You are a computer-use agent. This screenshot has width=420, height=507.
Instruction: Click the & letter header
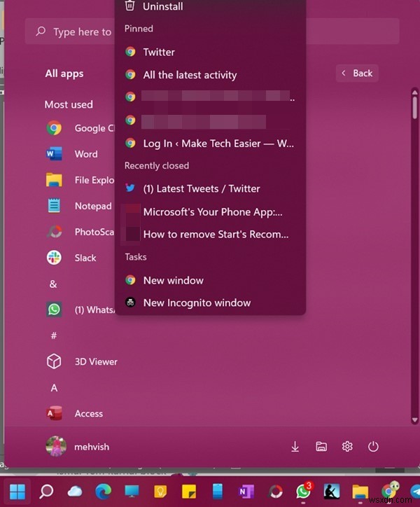click(x=53, y=284)
